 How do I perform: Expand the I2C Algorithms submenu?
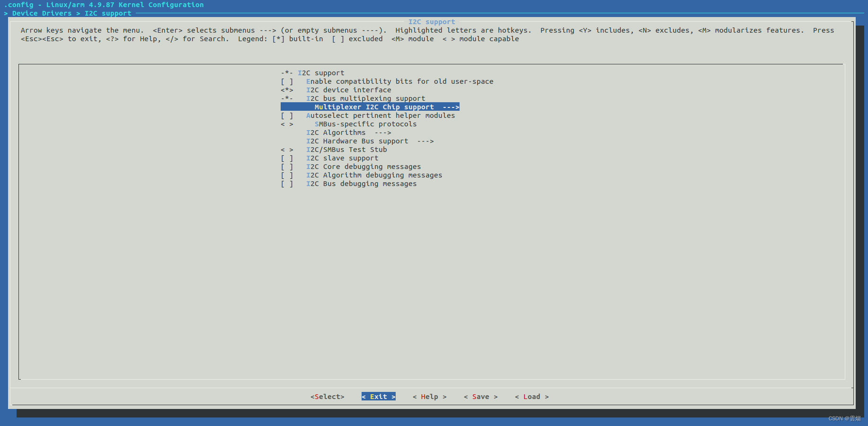(336, 133)
